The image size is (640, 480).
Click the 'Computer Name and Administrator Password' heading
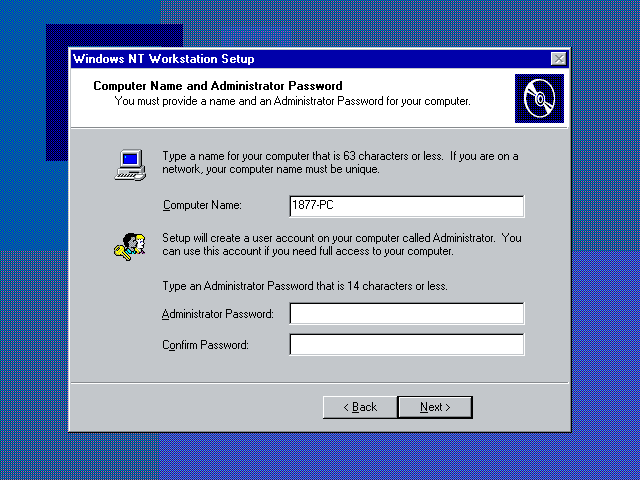[x=218, y=86]
